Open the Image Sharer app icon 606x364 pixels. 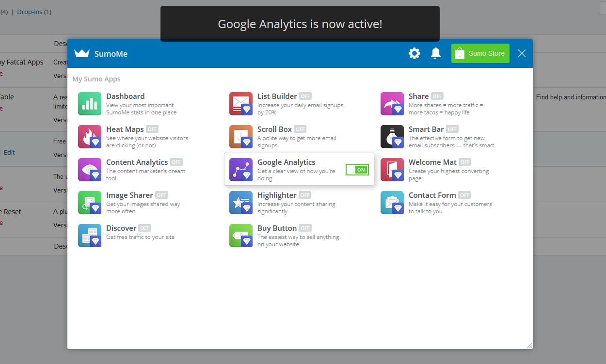90,203
